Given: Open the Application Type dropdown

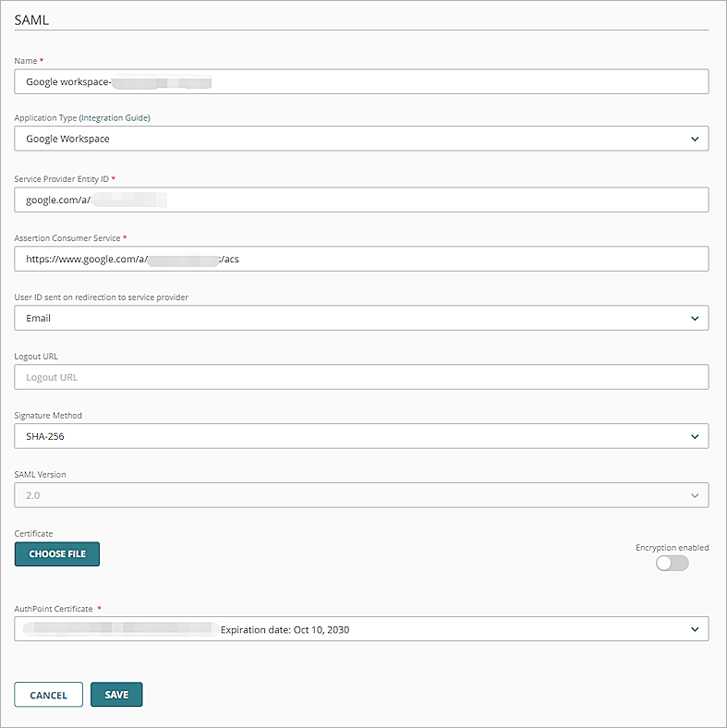Looking at the screenshot, I should point(361,139).
